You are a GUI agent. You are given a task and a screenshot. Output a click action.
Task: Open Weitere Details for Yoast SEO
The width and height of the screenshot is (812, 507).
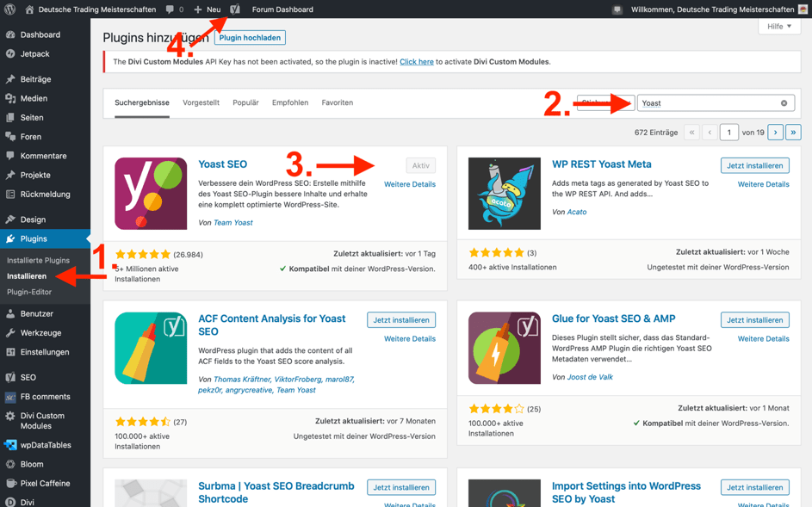point(410,184)
